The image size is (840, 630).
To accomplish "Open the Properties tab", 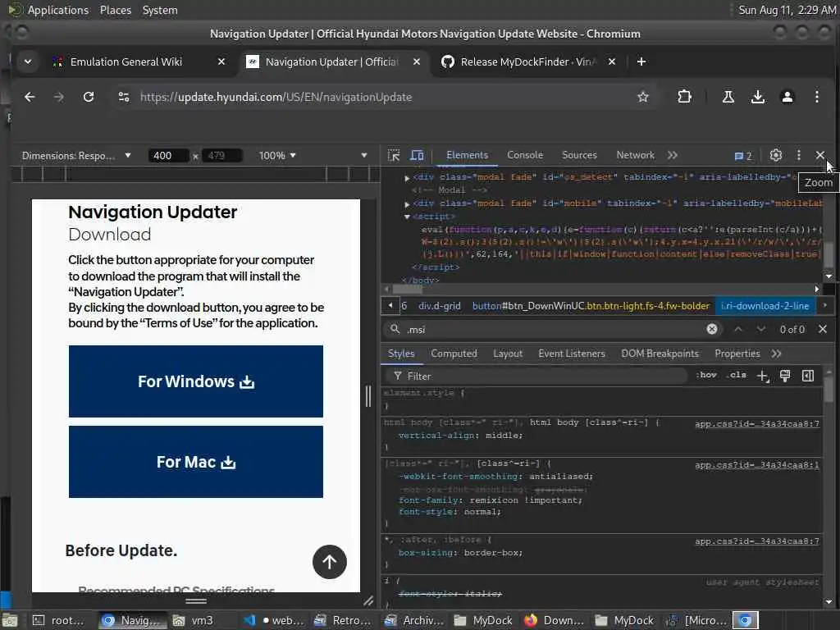I will click(x=737, y=354).
